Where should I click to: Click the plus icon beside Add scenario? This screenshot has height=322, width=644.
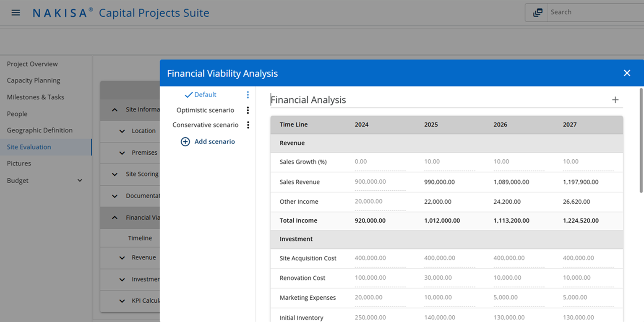pos(185,142)
